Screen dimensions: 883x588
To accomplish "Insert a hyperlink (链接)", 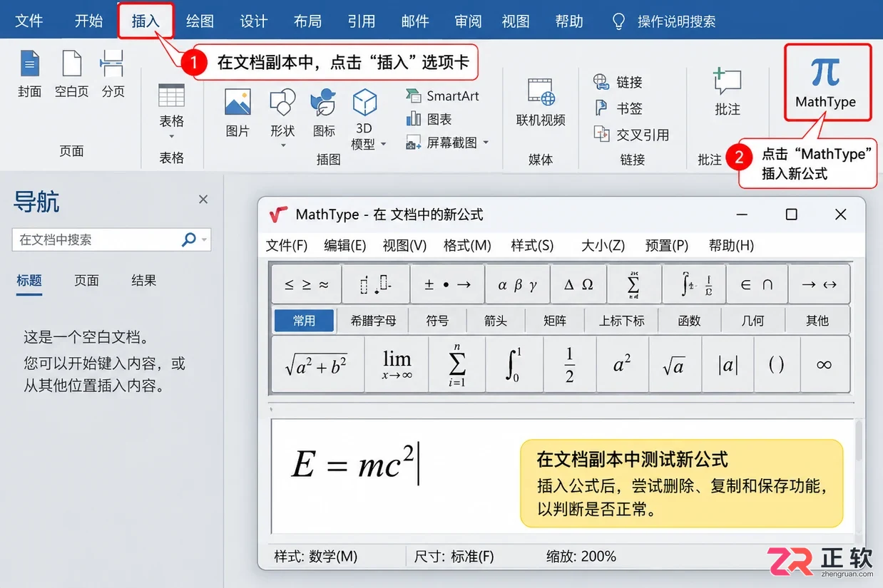I will pos(618,82).
